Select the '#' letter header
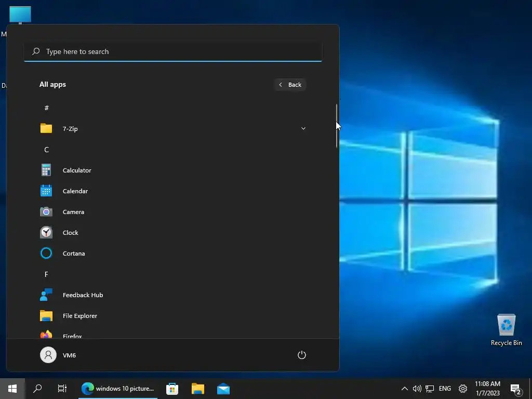The height and width of the screenshot is (399, 532). point(46,108)
